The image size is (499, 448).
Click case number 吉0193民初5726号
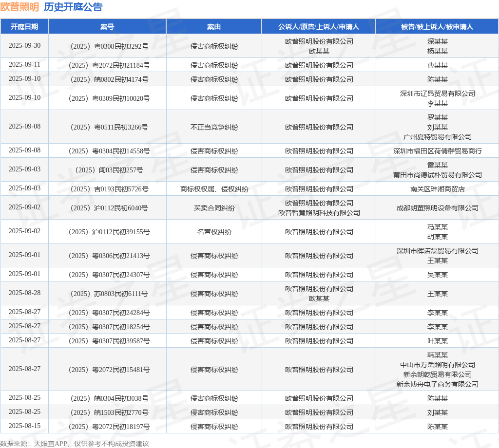[x=109, y=189]
